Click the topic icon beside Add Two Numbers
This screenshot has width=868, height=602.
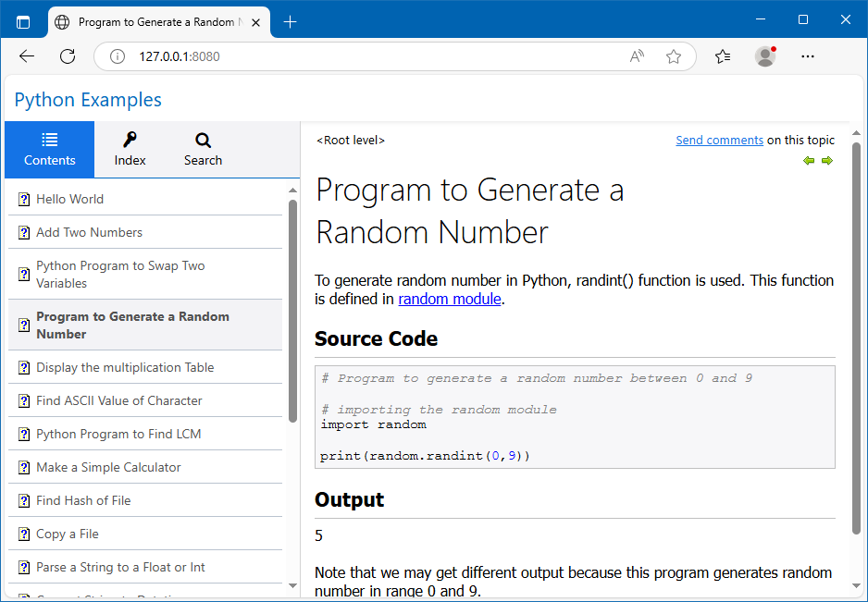coord(24,232)
